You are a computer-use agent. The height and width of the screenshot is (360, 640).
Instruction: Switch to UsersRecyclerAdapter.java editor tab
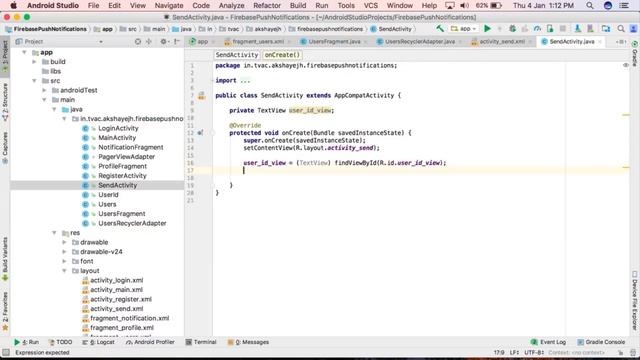(x=419, y=42)
